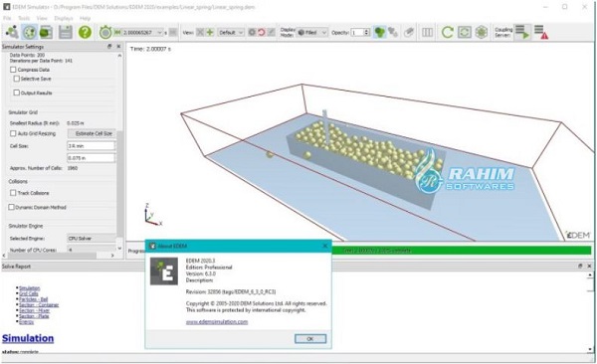Click the boxed green sync arrows icon
597x364 pixels.
(x=465, y=33)
